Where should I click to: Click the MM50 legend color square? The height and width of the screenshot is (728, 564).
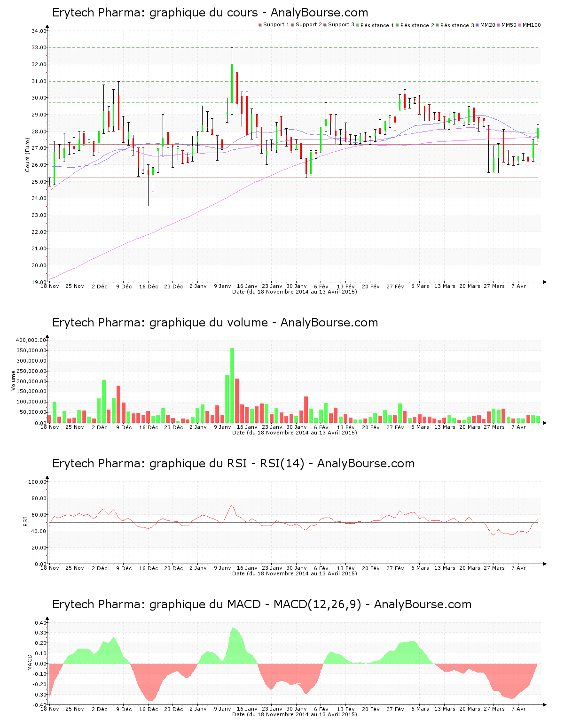[498, 25]
